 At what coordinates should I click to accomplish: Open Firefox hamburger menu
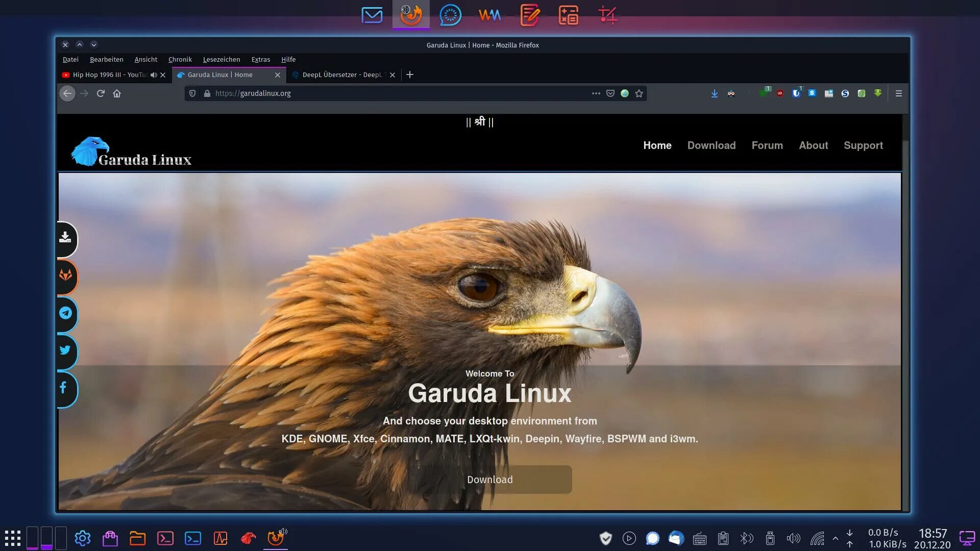[x=899, y=93]
